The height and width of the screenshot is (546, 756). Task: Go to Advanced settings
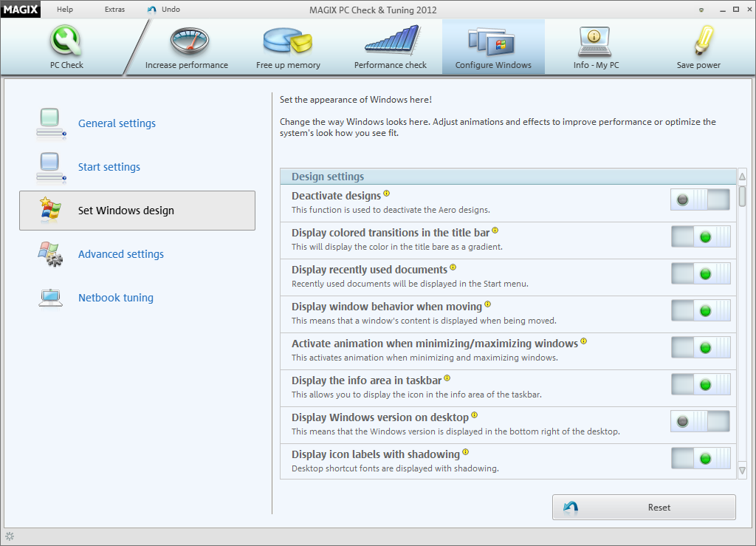click(121, 254)
